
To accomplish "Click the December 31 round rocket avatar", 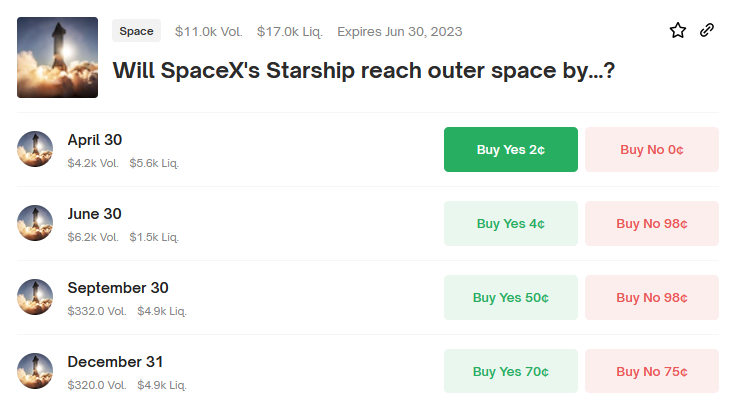I will coord(35,371).
